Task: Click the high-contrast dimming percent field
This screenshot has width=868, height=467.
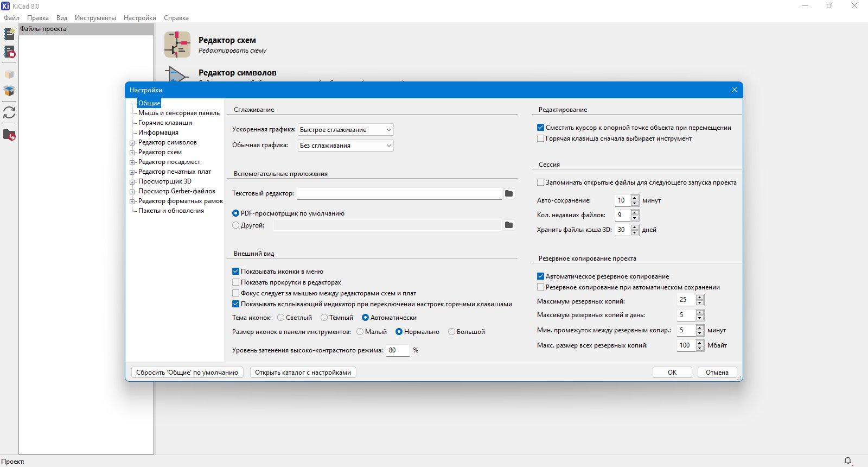Action: [398, 350]
